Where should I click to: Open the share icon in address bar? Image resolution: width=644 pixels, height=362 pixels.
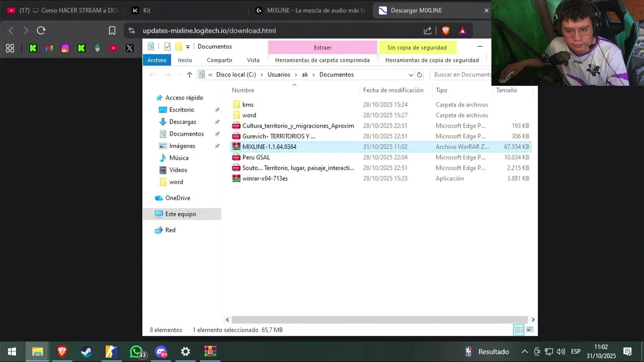428,31
